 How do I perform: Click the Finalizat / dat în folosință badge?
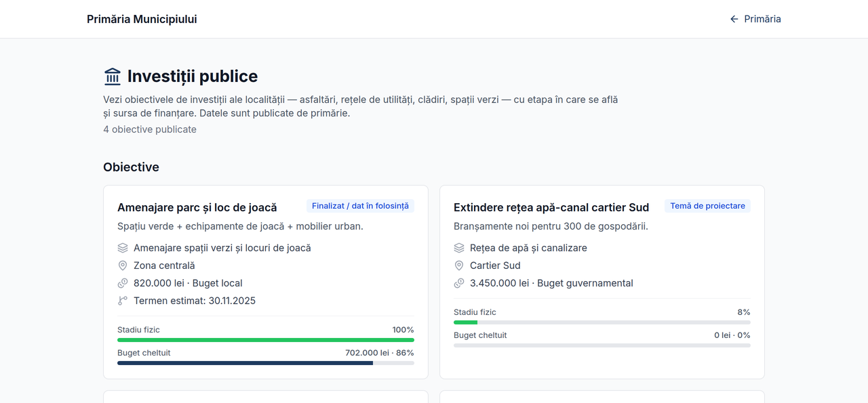coord(360,206)
